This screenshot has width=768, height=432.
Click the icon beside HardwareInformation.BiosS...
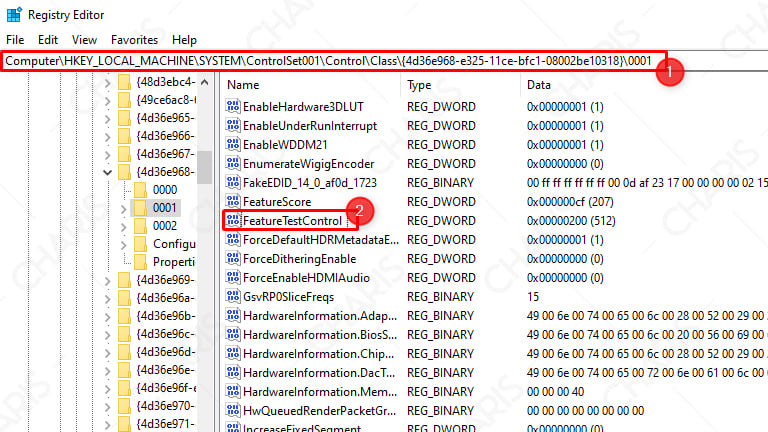(233, 335)
